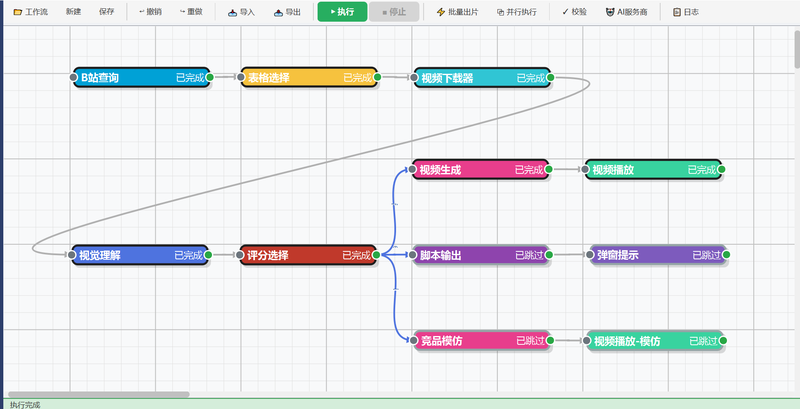800x409 pixels.
Task: Click 新建 to create a workflow
Action: (x=73, y=12)
